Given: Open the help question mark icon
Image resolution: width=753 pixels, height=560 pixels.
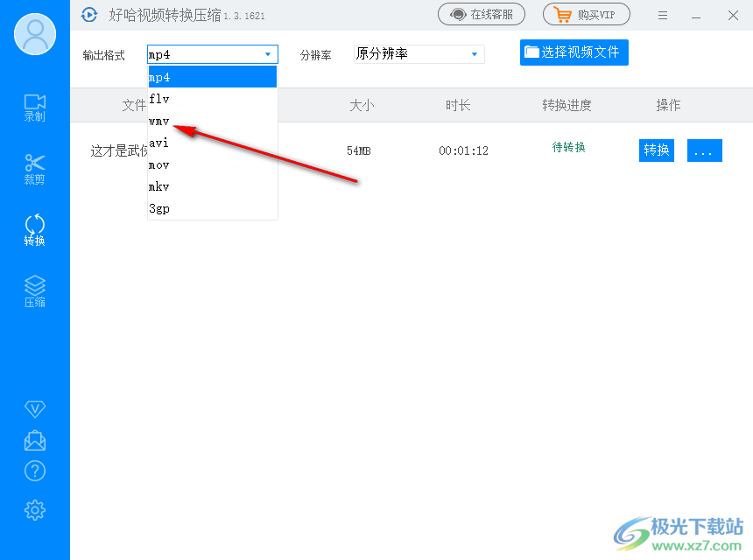Looking at the screenshot, I should click(34, 472).
